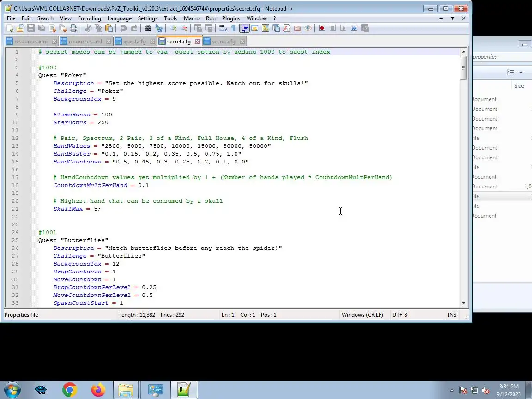Open the Settings menu
This screenshot has height=399, width=532.
[148, 18]
